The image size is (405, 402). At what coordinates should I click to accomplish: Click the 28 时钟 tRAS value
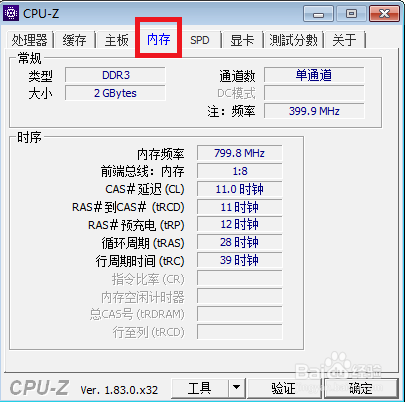240,242
